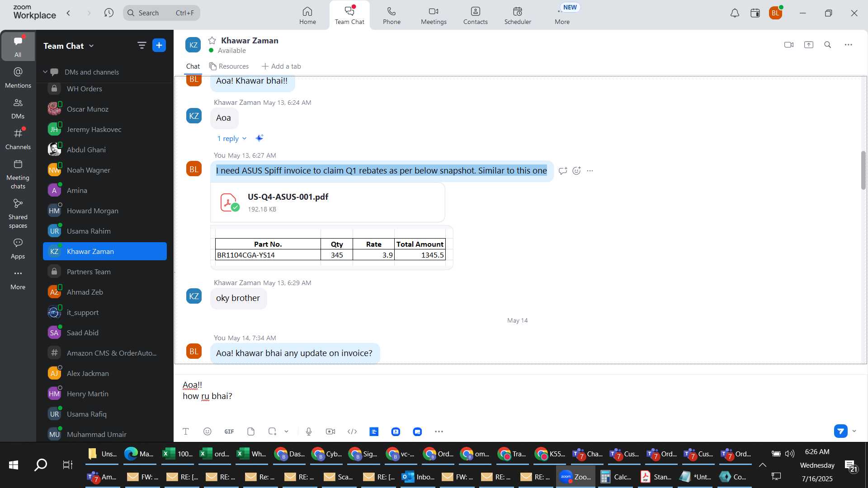Click AI sparkle icon next to reply
Image resolution: width=868 pixels, height=488 pixels.
tap(259, 138)
